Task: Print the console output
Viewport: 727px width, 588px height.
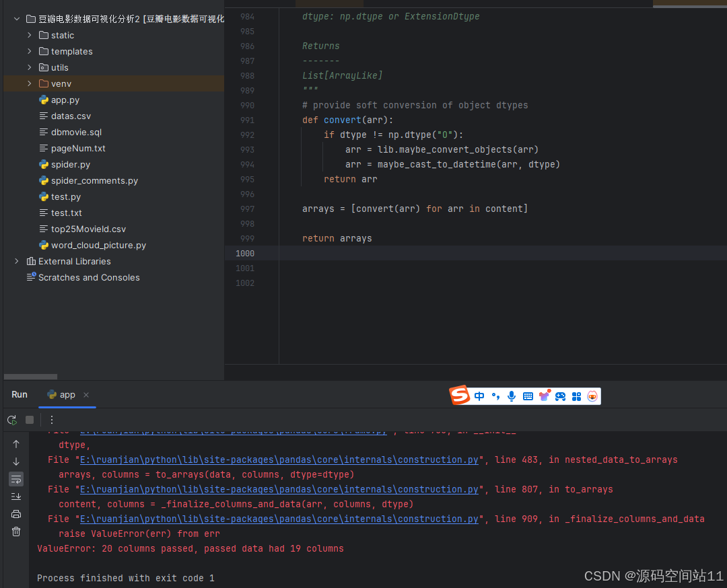Action: coord(15,514)
